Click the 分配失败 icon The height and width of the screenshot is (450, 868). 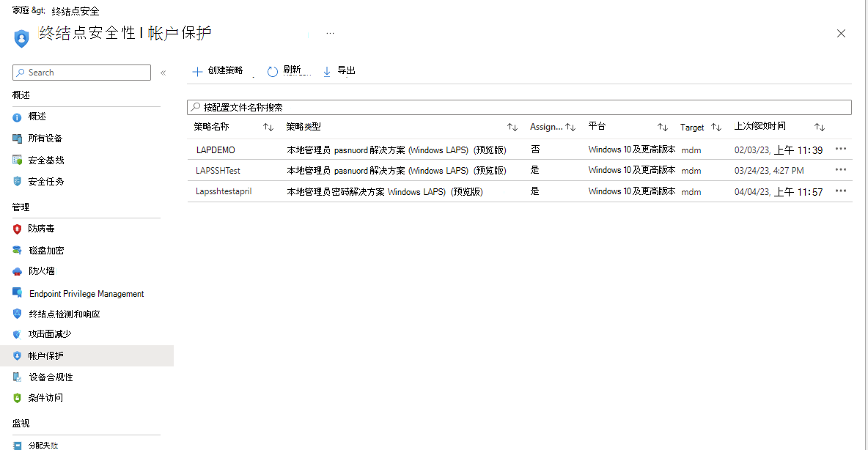(17, 445)
